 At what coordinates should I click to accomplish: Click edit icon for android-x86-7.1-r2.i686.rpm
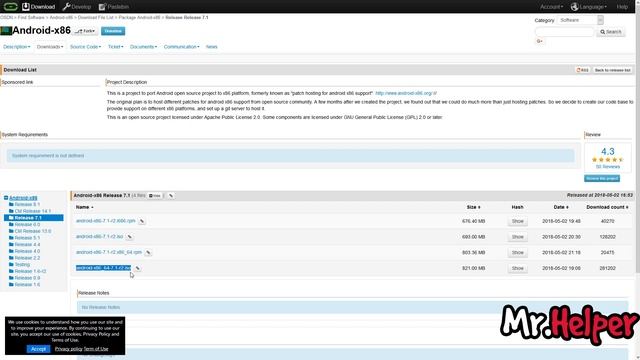[142, 221]
